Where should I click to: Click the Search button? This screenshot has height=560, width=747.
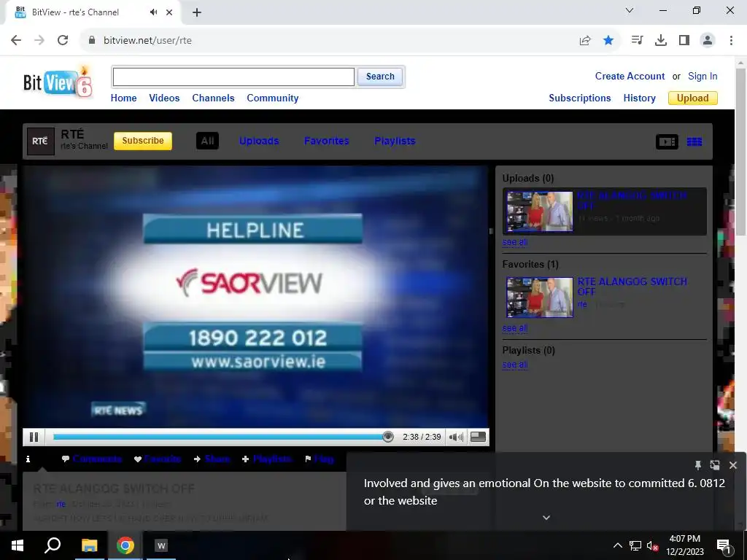pyautogui.click(x=380, y=77)
